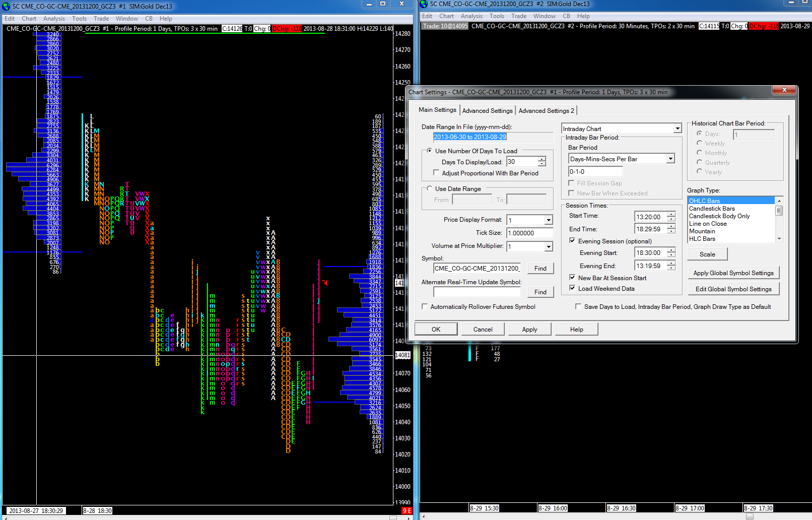
Task: Uncheck Load Weekend Data
Action: [x=572, y=288]
